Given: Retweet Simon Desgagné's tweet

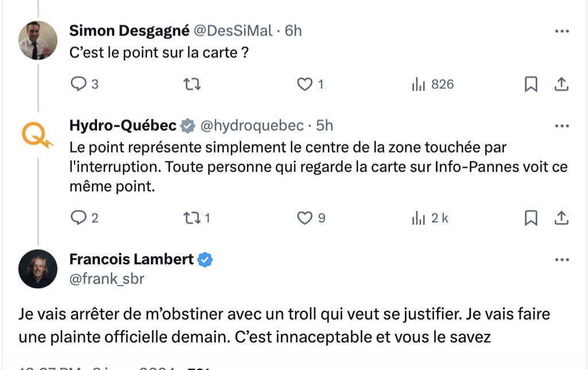Looking at the screenshot, I should pos(192,84).
